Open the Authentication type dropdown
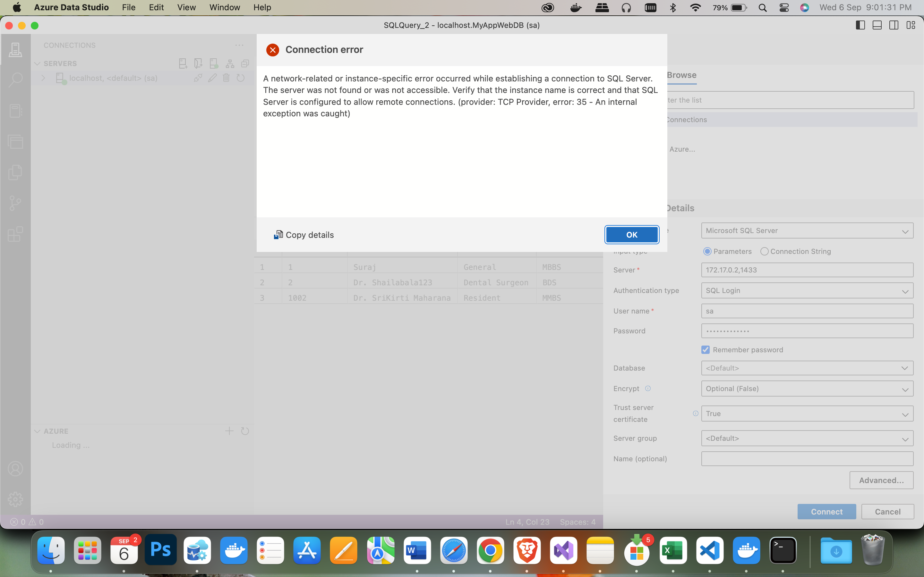Viewport: 924px width, 577px height. click(x=807, y=290)
